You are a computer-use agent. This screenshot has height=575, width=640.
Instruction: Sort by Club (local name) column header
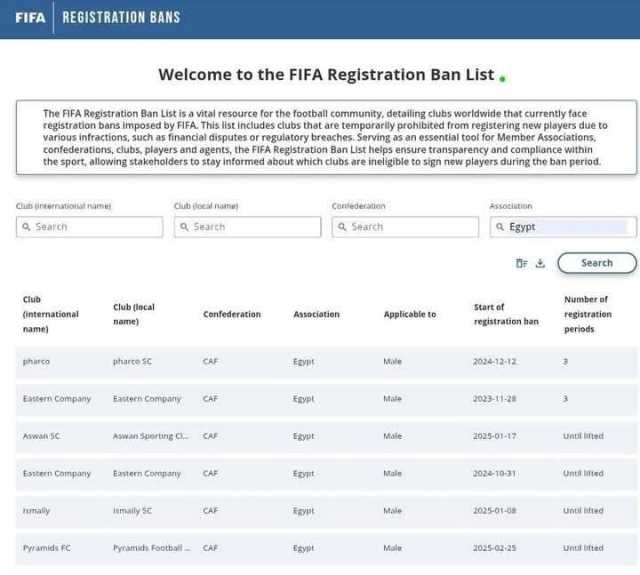(134, 314)
